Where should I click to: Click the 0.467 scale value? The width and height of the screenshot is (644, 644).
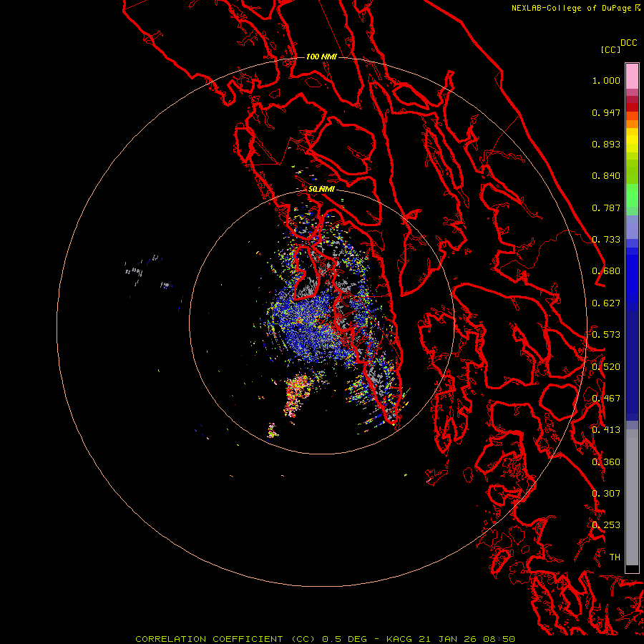click(606, 399)
